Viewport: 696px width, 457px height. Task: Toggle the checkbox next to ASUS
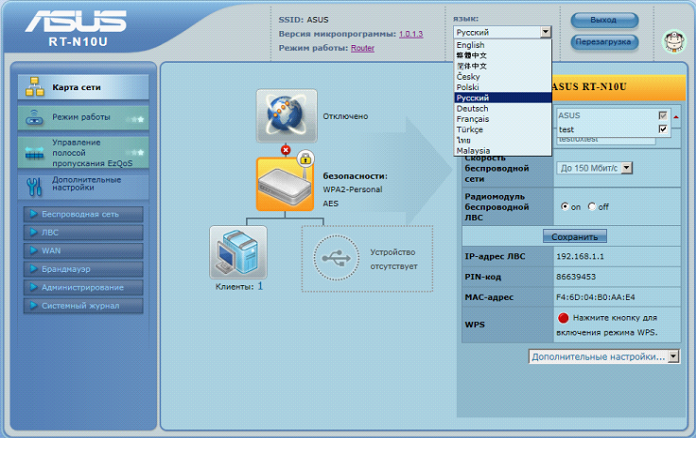tap(663, 115)
